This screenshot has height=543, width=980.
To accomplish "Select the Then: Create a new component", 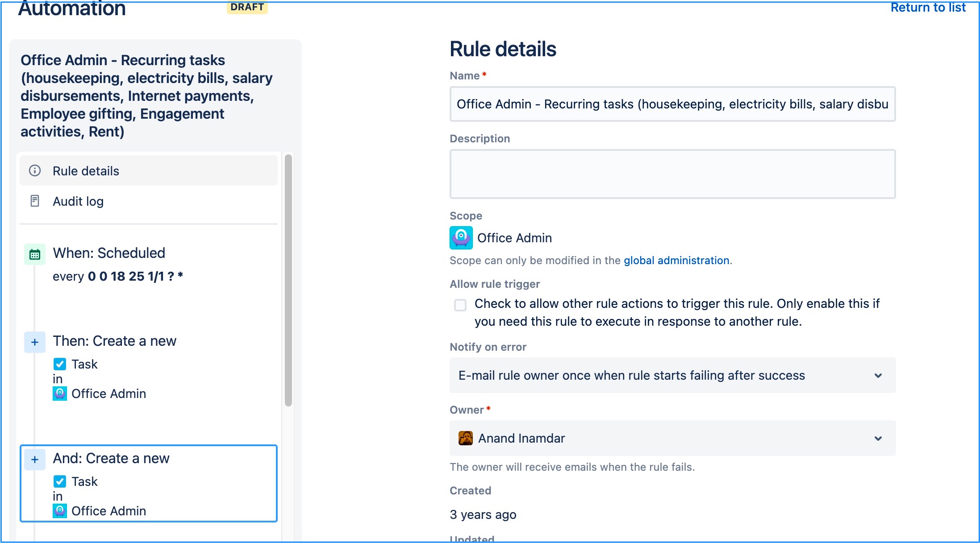I will point(149,367).
